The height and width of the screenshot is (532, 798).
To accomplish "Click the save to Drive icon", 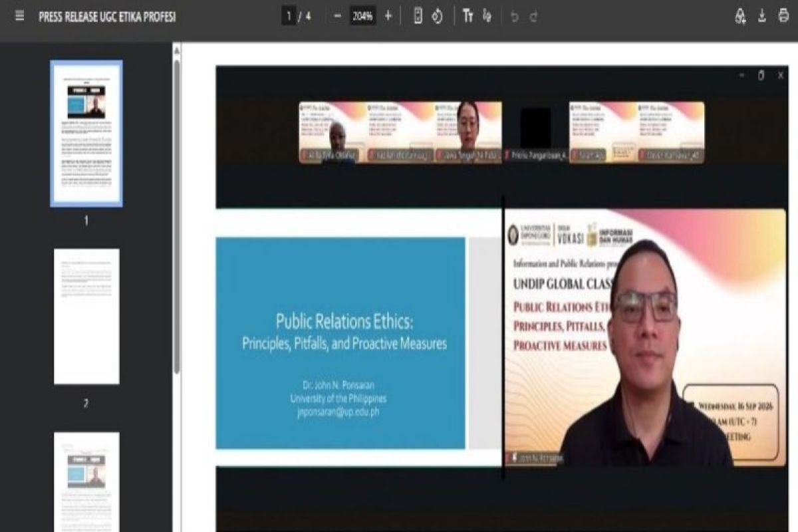I will point(740,17).
